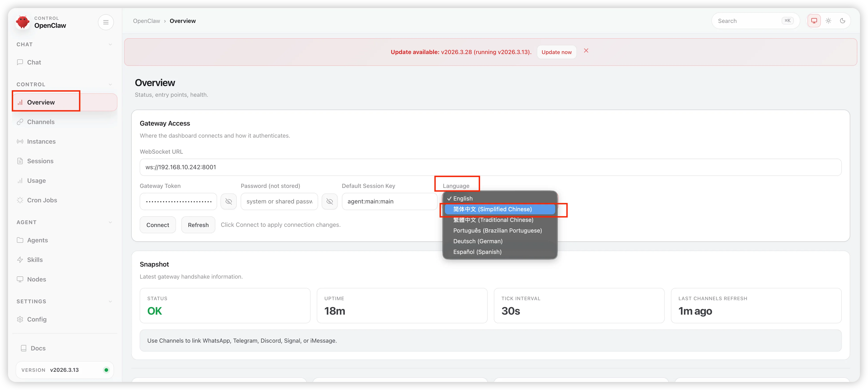Collapse sidebar with the hamburger menu button

click(106, 22)
